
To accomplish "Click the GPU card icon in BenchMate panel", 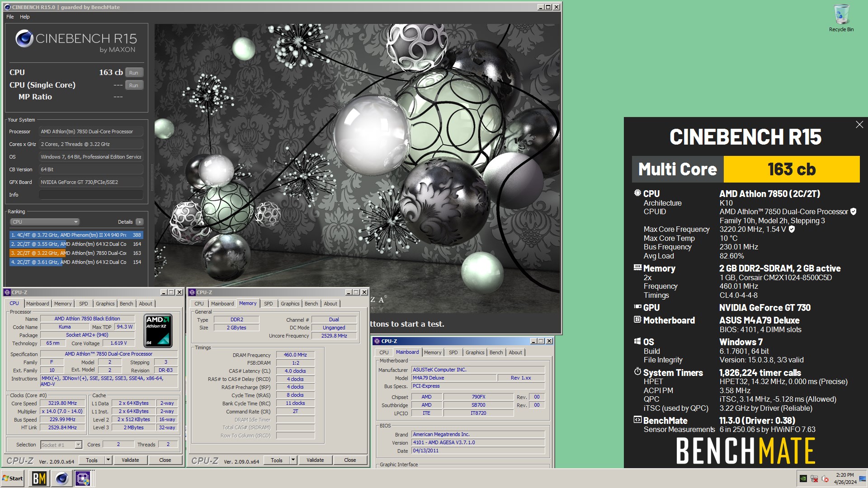I will click(637, 307).
